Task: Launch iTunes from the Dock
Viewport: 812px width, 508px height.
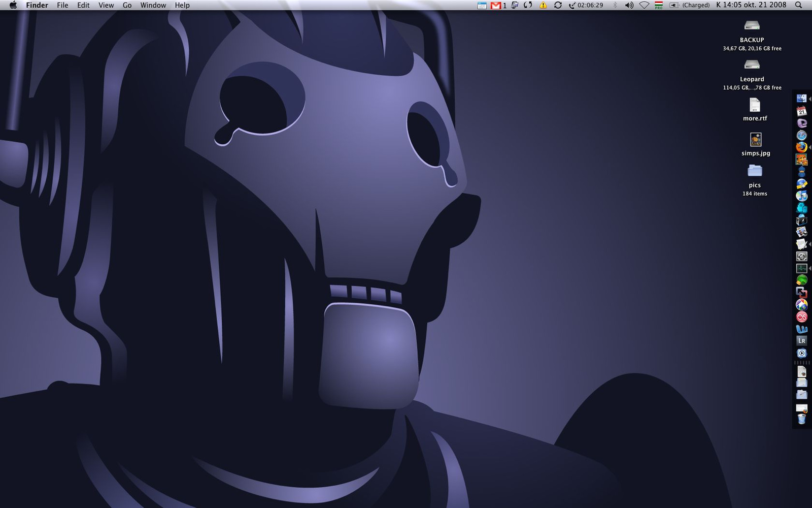Action: pyautogui.click(x=802, y=196)
